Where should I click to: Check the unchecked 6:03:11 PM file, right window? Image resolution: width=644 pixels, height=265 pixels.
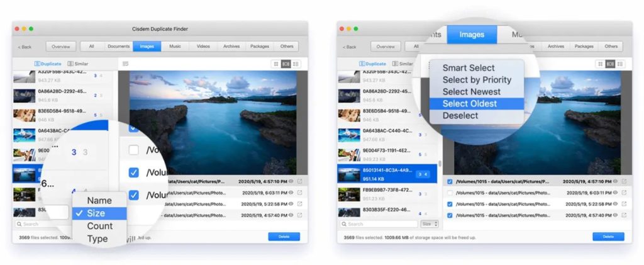[x=449, y=193]
